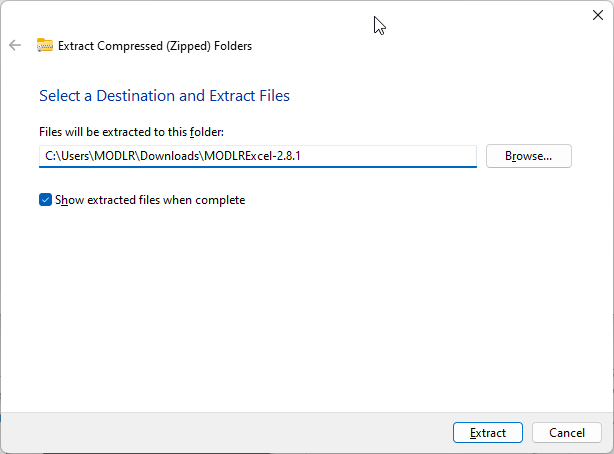Click the "Show extracted files when complete" label
The height and width of the screenshot is (454, 614).
(x=149, y=200)
